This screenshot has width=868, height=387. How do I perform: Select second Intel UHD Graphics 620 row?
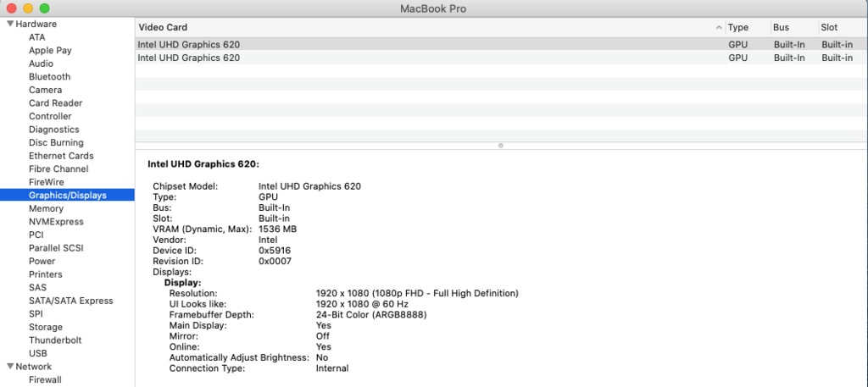501,58
